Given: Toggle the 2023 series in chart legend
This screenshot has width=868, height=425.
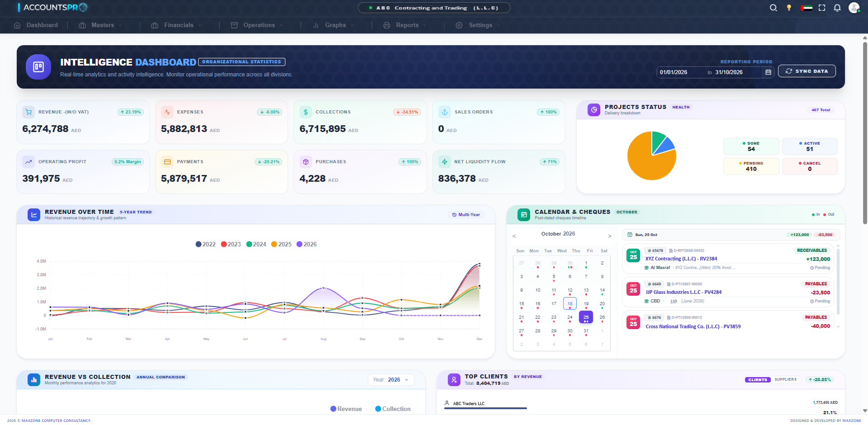Looking at the screenshot, I should 231,244.
